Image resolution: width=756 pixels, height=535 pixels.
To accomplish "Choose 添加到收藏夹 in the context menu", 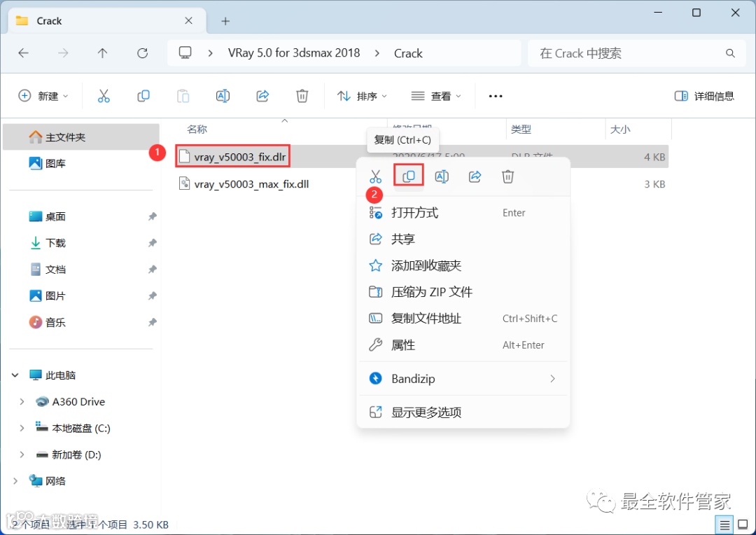I will [463, 265].
